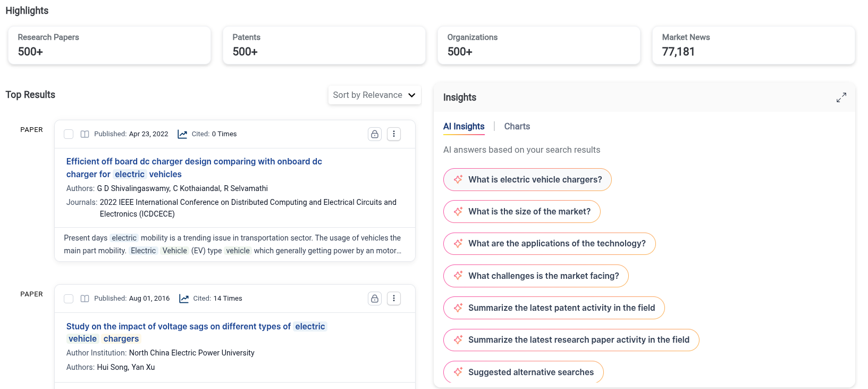
Task: Open the Sort by Relevance dropdown
Action: (x=375, y=95)
